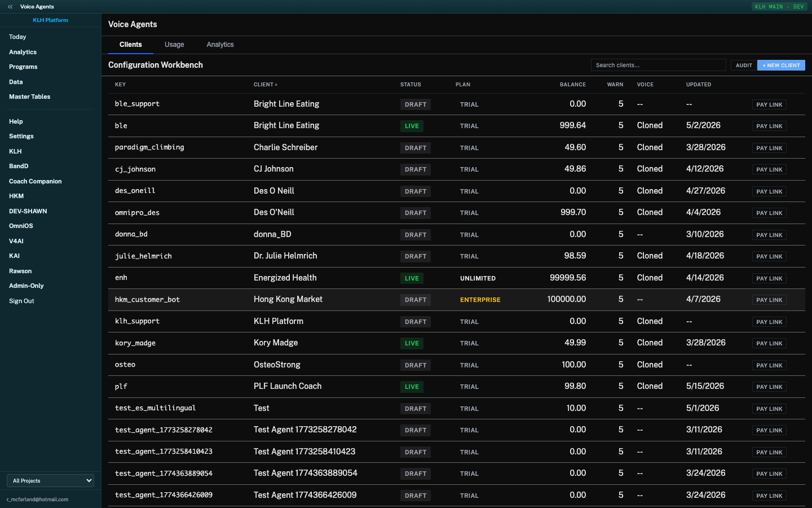Screen dimensions: 812x508
Task: Click the UPDATED column header
Action: point(699,85)
